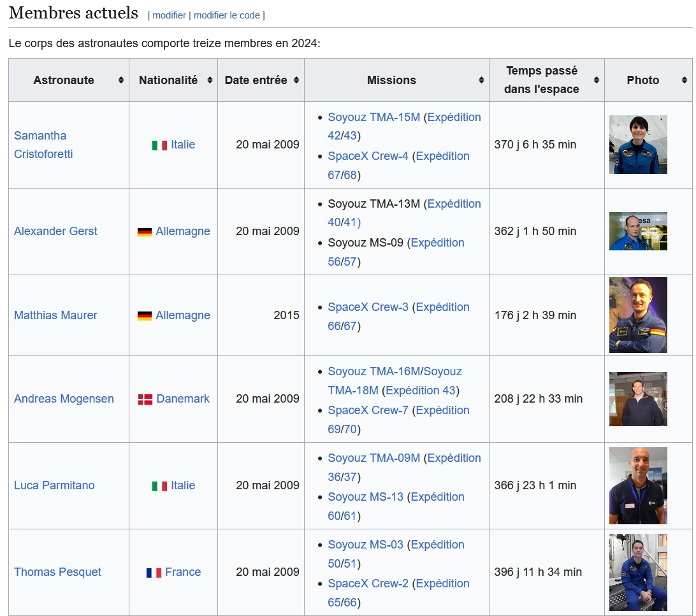696x616 pixels.
Task: Open Thomas Pesquet's photo thumbnail
Action: tap(638, 572)
